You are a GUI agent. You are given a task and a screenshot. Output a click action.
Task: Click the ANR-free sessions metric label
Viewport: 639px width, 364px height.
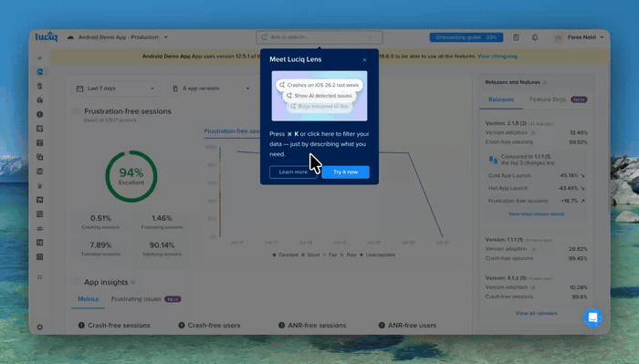pos(317,326)
